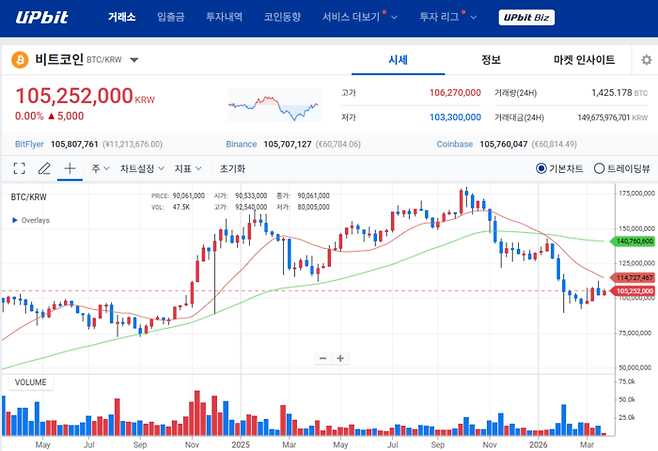Open the 차트설정 dropdown
Image resolution: width=658 pixels, height=451 pixels.
point(142,169)
